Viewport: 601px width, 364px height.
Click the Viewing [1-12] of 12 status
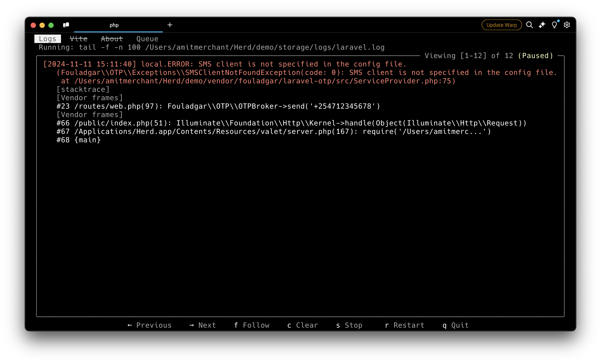tap(469, 56)
